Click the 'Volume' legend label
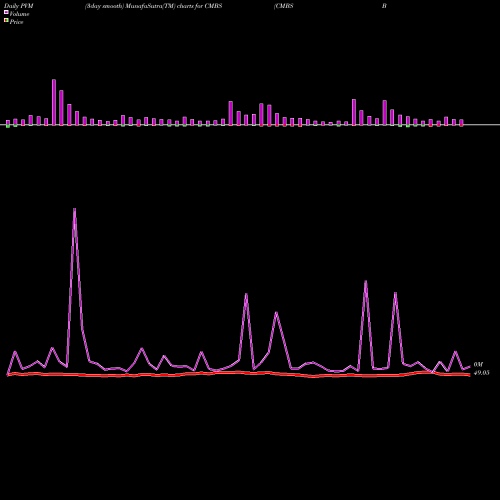Viewport: 500px width, 500px height. 19,14
